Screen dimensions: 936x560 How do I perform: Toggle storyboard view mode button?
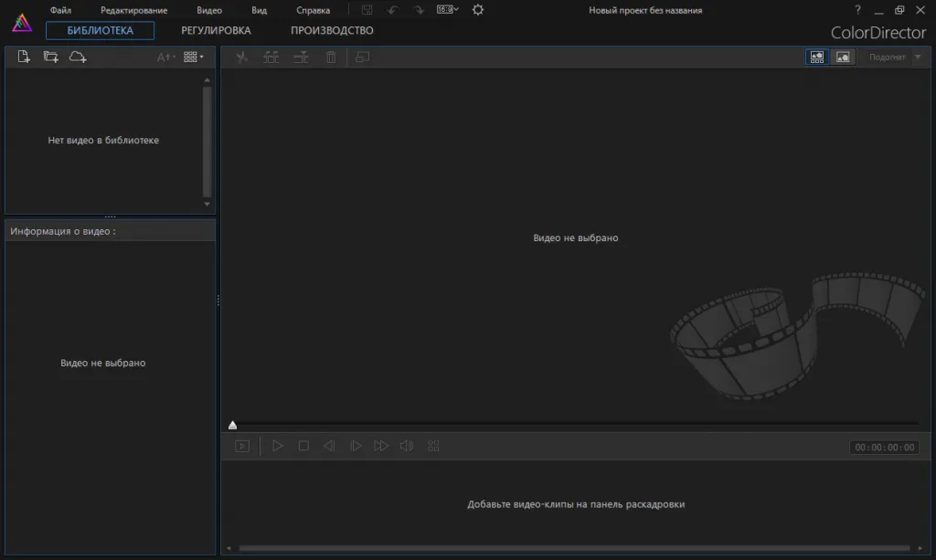[816, 57]
